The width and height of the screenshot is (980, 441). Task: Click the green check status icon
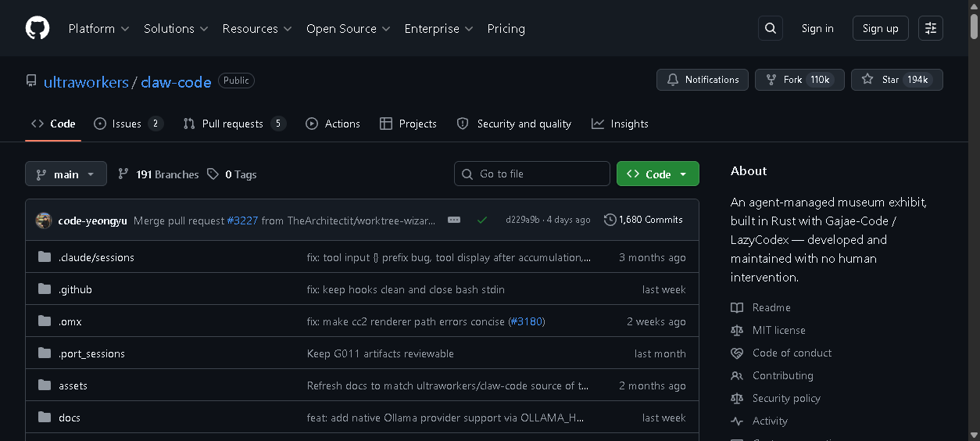pyautogui.click(x=482, y=220)
